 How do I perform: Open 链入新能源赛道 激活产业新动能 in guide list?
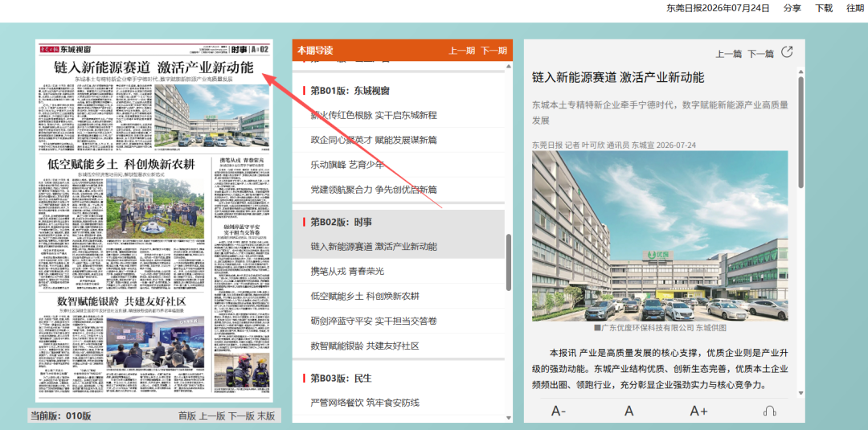(374, 247)
